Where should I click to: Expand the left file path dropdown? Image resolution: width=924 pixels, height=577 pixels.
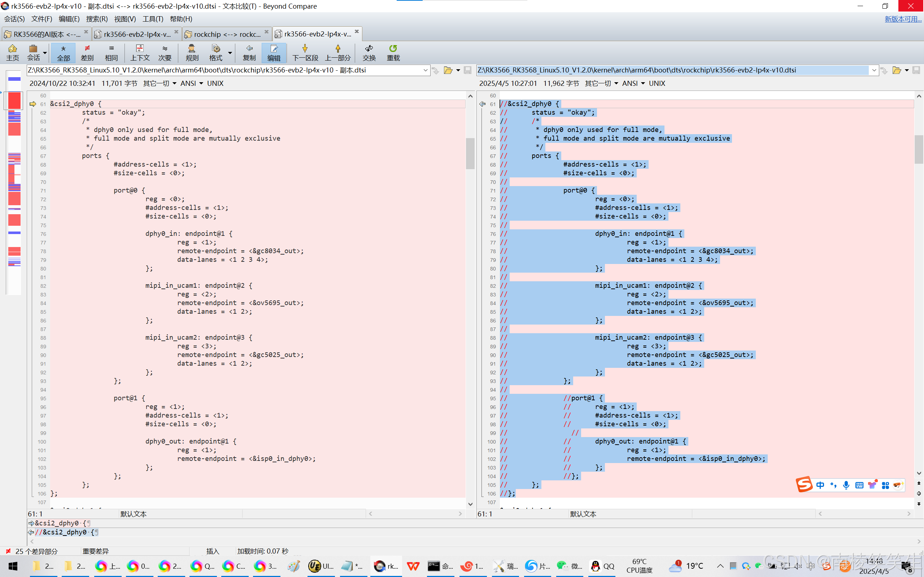(425, 70)
